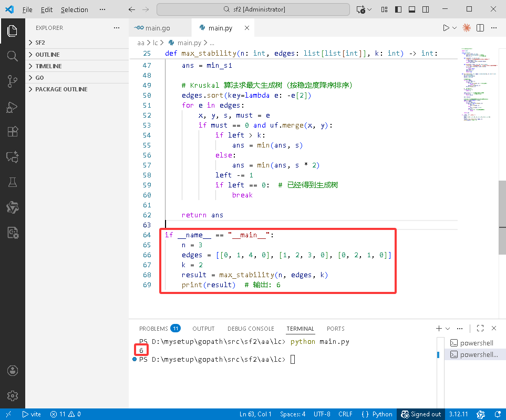Open the notifications bell
506x420 pixels.
[x=498, y=414]
